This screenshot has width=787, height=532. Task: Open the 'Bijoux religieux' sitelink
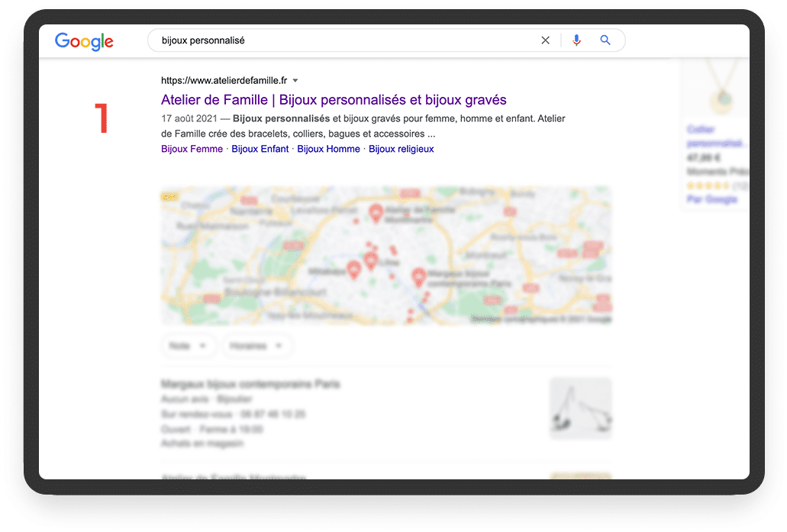coord(401,149)
